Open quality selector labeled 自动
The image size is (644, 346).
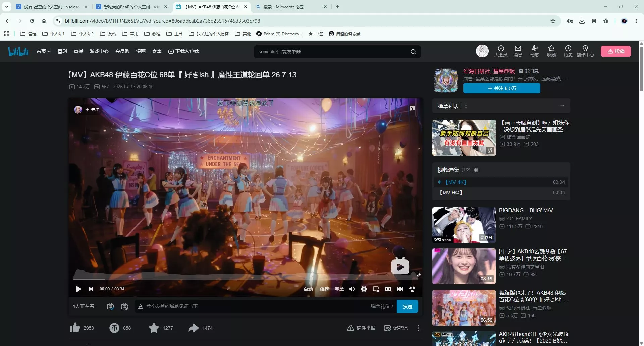point(308,289)
